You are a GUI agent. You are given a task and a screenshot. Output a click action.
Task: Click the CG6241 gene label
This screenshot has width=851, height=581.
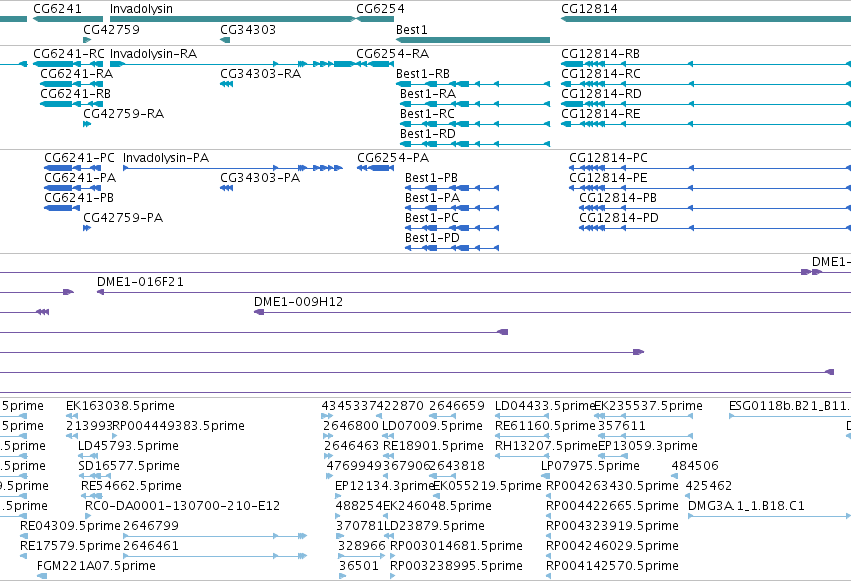click(x=58, y=9)
